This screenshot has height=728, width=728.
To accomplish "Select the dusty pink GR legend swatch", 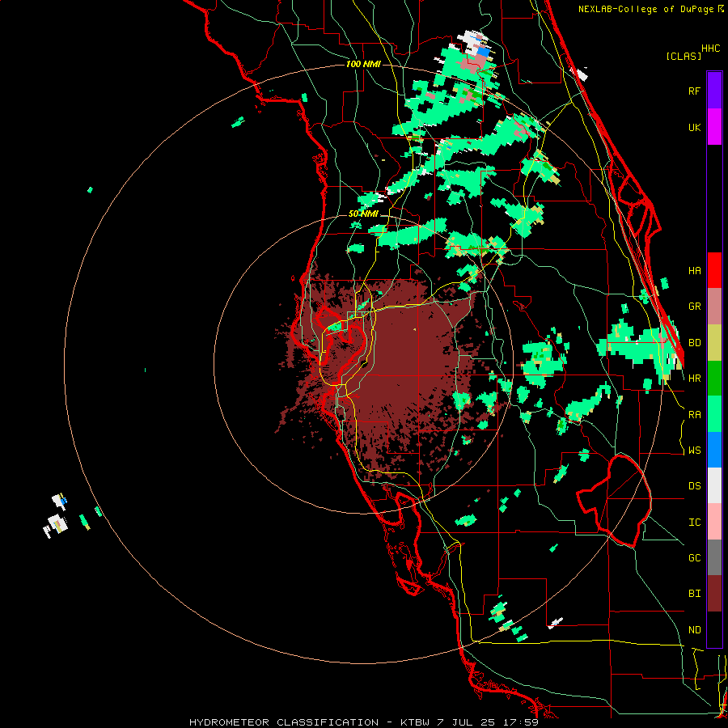I will pos(714,306).
